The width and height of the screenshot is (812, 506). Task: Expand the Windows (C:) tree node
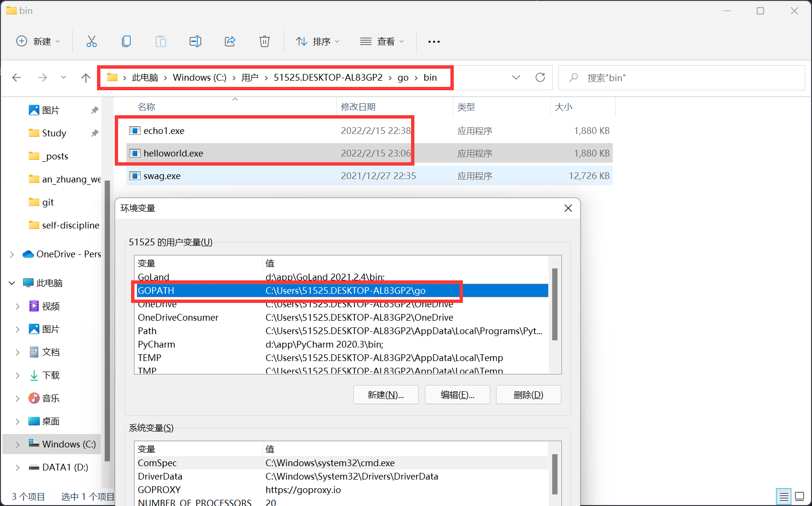coord(17,445)
